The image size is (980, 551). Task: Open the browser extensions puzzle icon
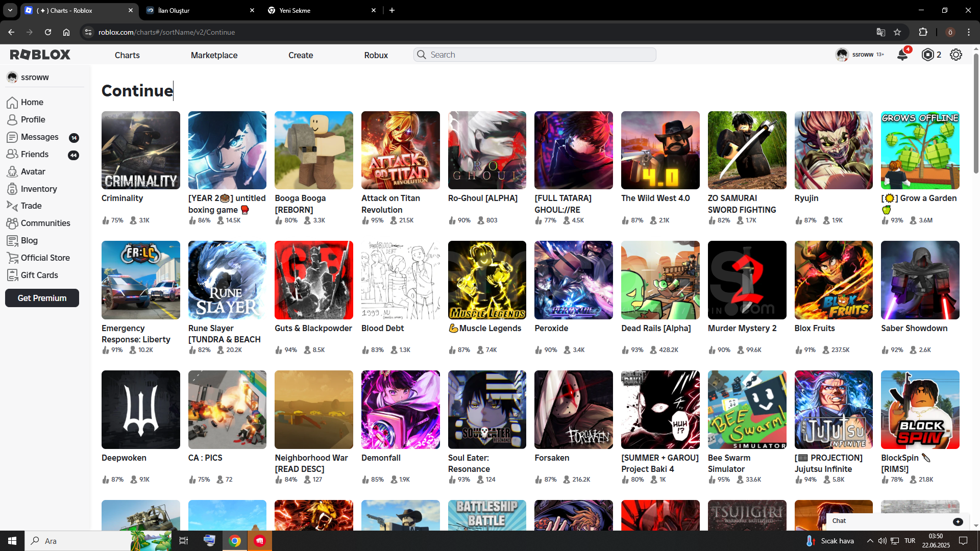tap(923, 32)
